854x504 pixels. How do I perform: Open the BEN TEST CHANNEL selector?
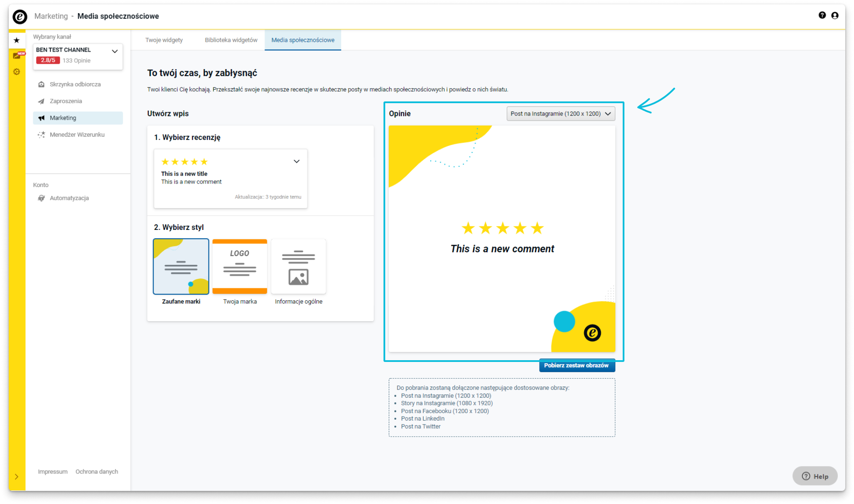point(78,56)
